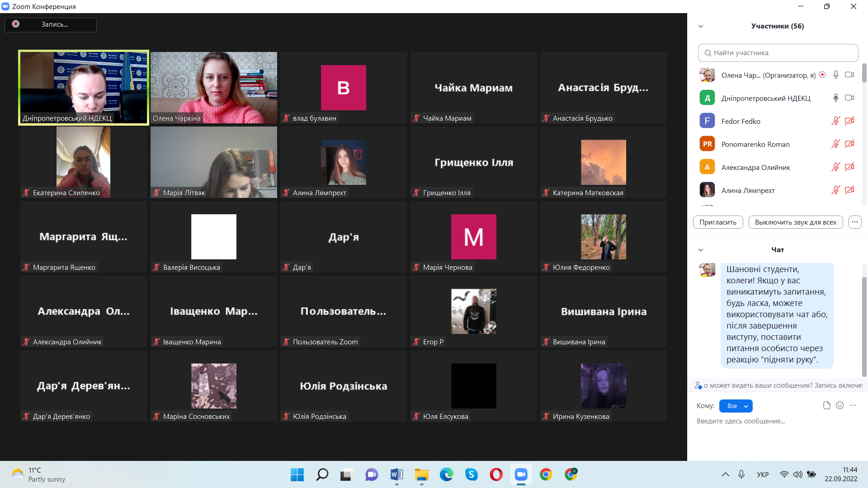Toggle Дніпропетровський НДЕКЦ camera icon
The height and width of the screenshot is (488, 868).
click(849, 98)
